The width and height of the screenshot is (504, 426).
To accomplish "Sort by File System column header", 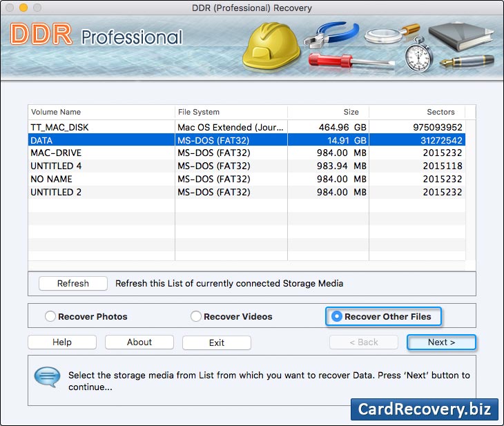I will 231,112.
